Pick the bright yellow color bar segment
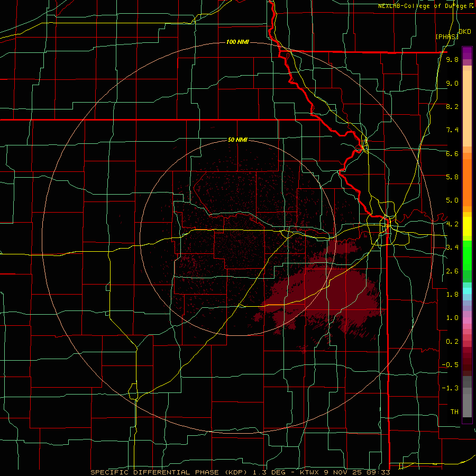476x476 pixels. 467,226
